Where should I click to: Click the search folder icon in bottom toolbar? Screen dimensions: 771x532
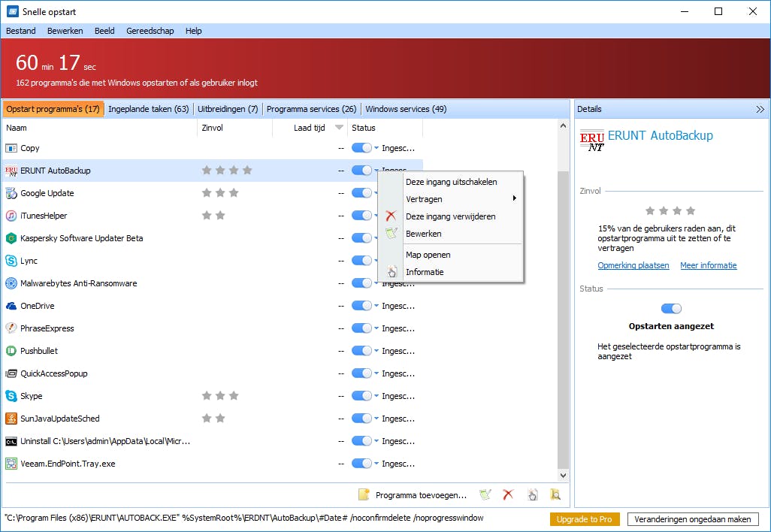555,494
